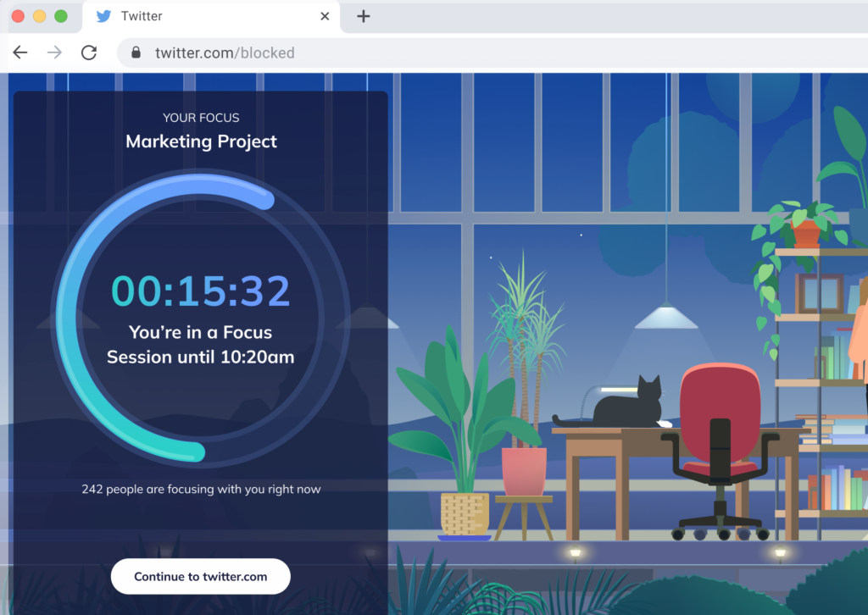Screen dimensions: 868x615
Task: Select the Marketing Project focus title
Action: (201, 141)
